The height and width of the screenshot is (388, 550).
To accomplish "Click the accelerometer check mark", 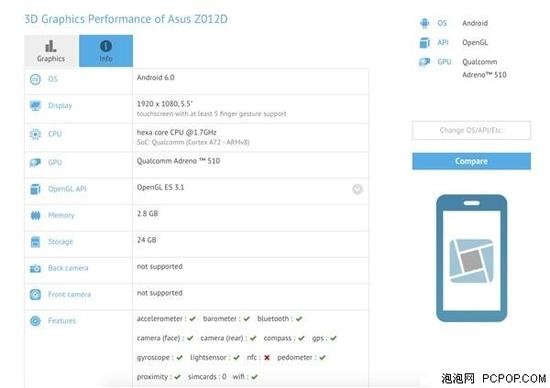I will coord(192,319).
